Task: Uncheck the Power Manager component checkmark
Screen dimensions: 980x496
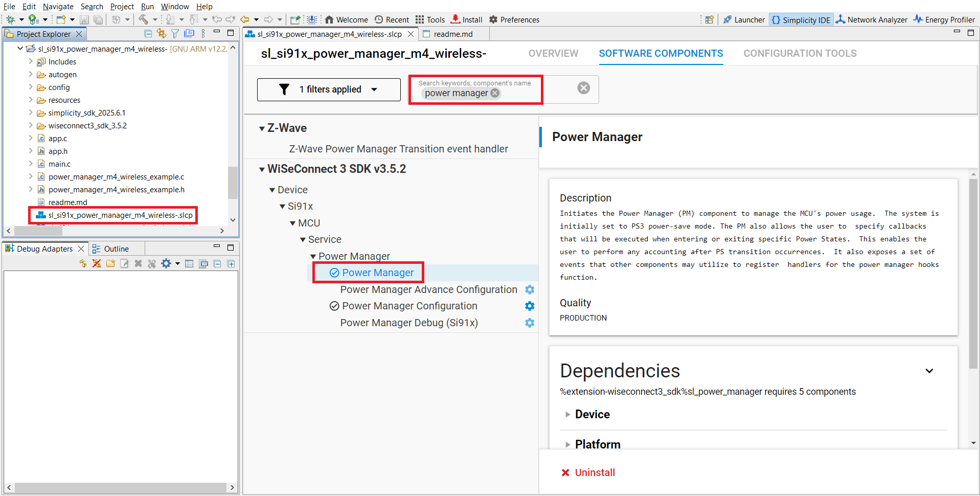Action: click(x=334, y=273)
